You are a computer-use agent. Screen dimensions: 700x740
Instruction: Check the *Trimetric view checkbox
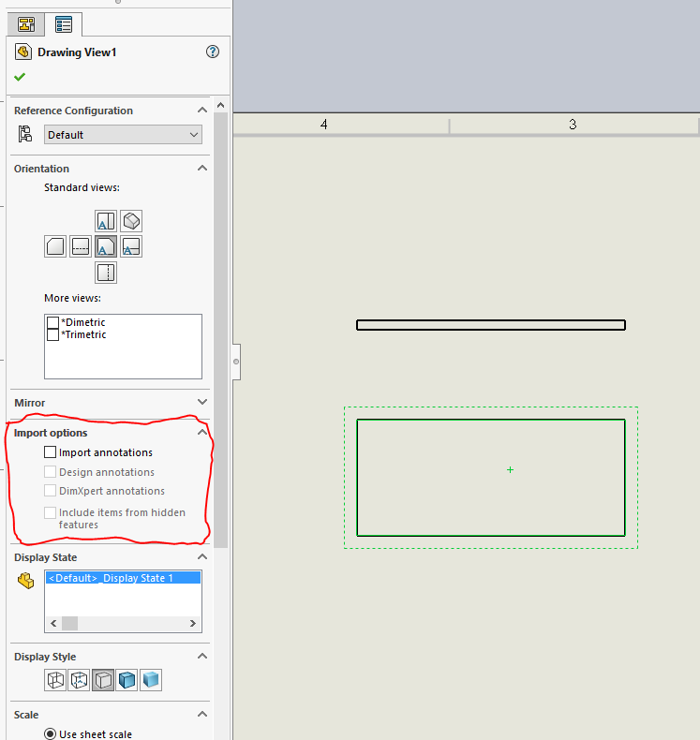coord(53,334)
